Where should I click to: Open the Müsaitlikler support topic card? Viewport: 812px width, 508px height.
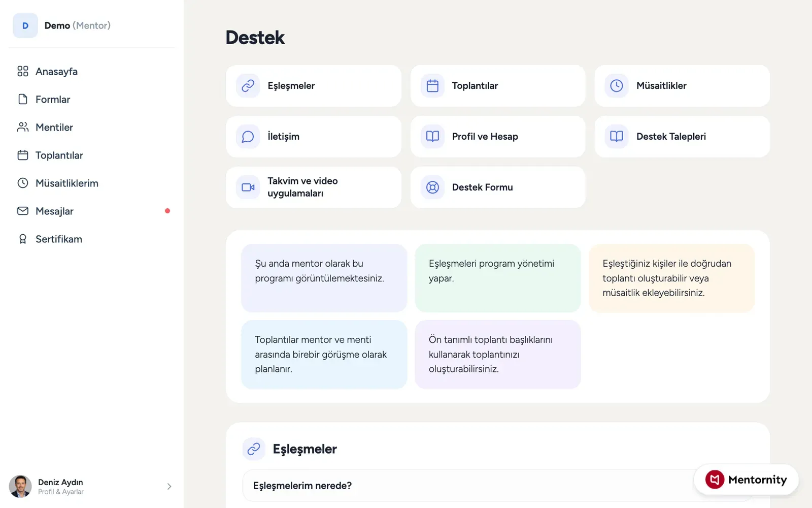682,86
